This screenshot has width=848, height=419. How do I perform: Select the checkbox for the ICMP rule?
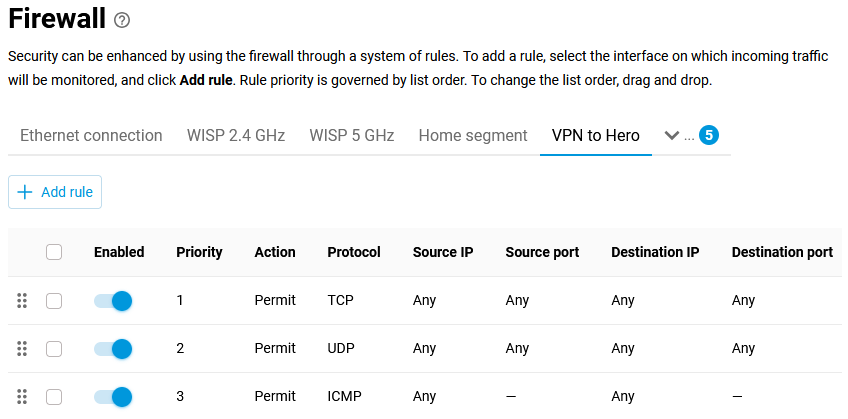coord(54,396)
